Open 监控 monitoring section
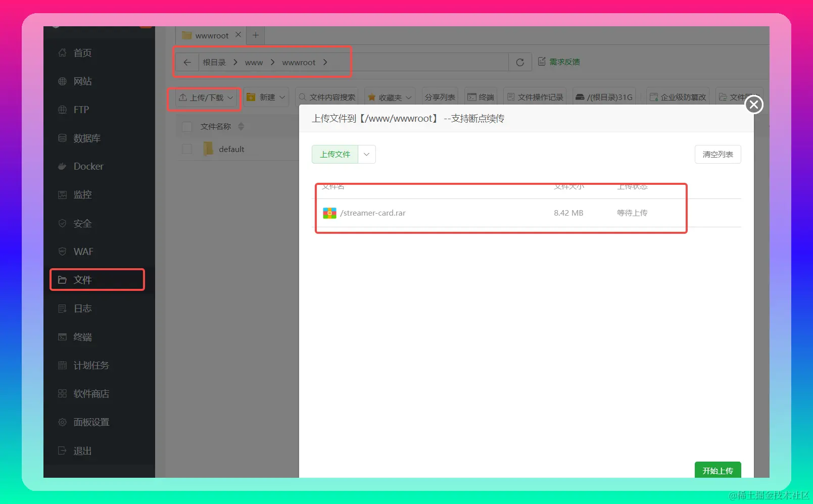Viewport: 813px width, 504px height. tap(82, 195)
